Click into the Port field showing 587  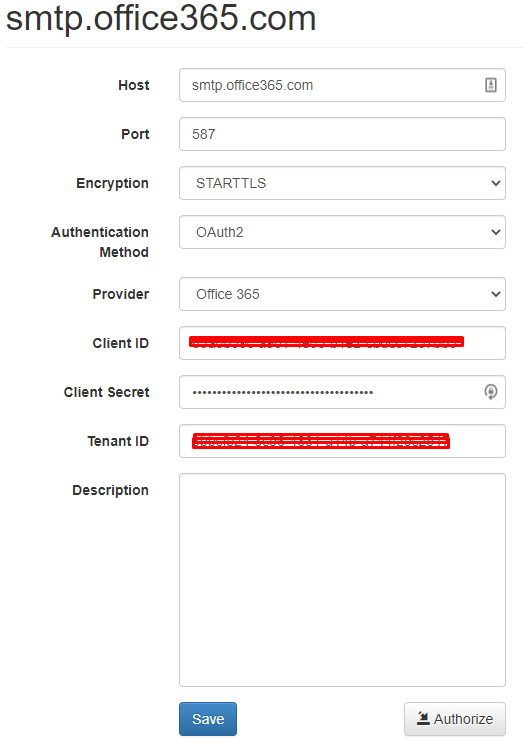coord(342,134)
